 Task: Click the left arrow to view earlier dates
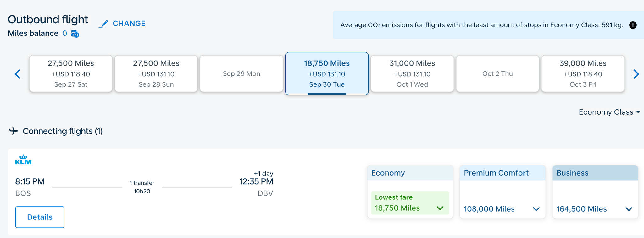click(17, 74)
